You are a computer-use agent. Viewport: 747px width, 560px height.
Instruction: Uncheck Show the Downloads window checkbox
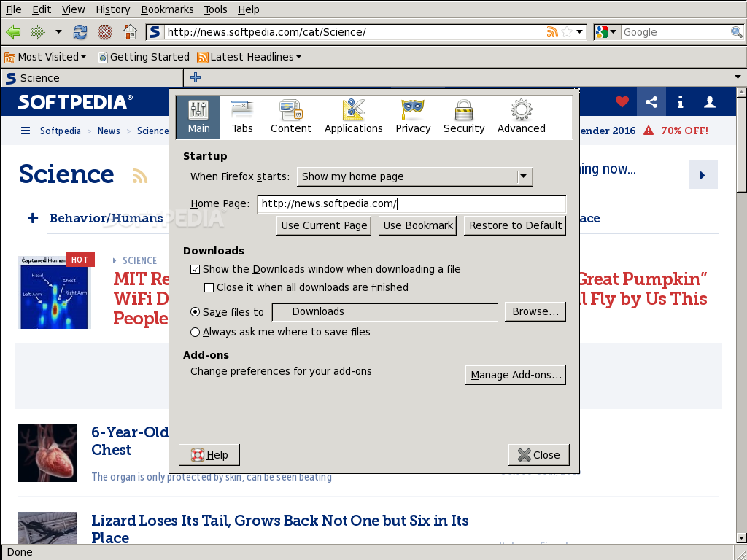click(195, 270)
